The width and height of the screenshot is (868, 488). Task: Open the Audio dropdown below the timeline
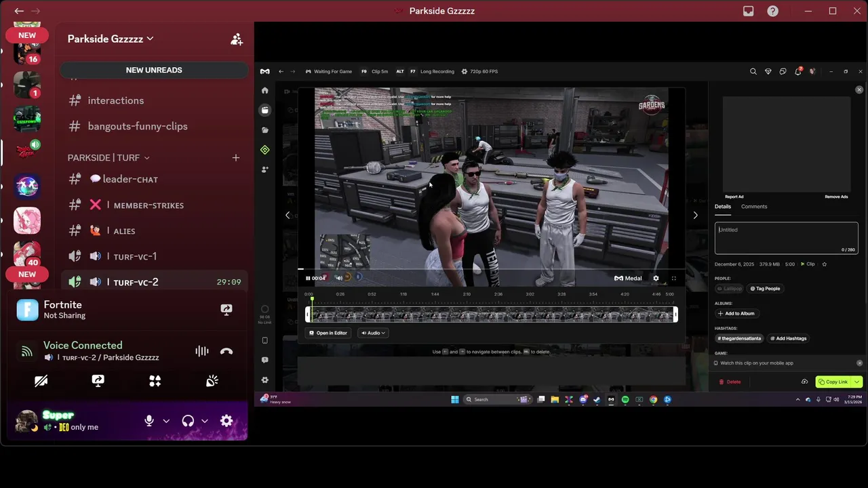click(373, 333)
